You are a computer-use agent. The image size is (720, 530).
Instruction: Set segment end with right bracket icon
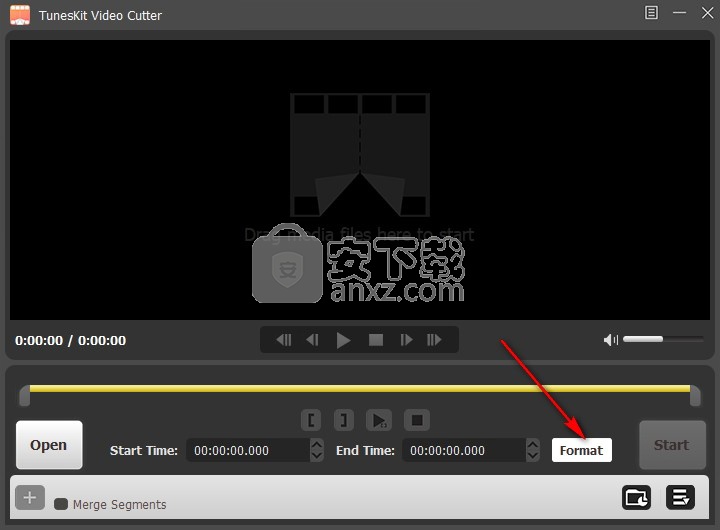[343, 420]
